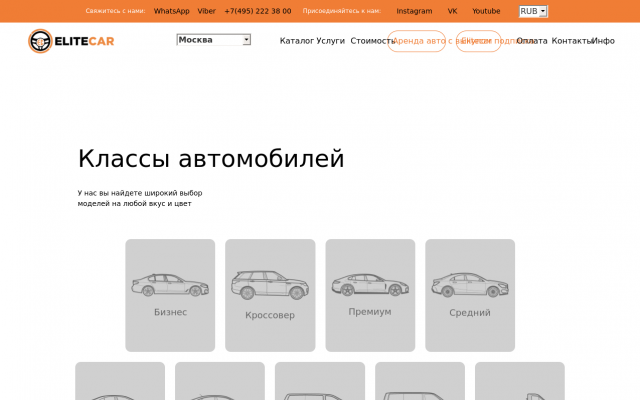This screenshot has height=400, width=640.
Task: Contact via WhatsApp link
Action: click(171, 11)
